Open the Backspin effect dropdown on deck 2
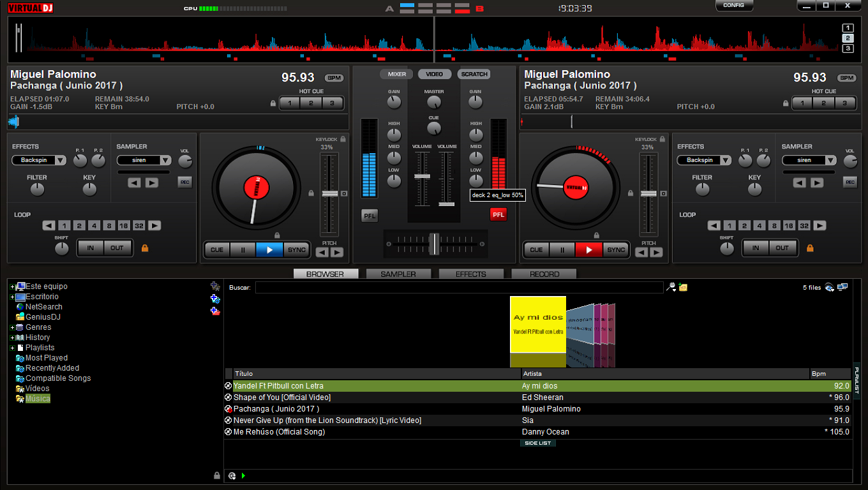This screenshot has width=868, height=490. pos(725,160)
